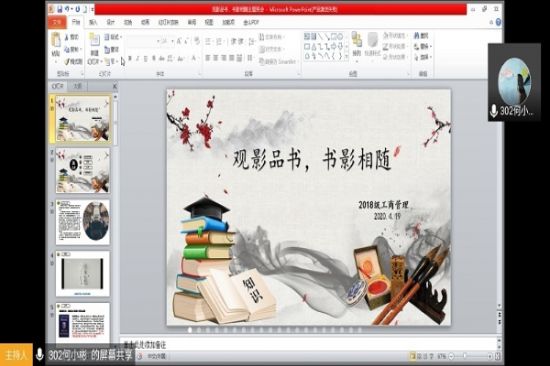550x366 pixels.
Task: Open the orange File (文件) tab
Action: (57, 22)
